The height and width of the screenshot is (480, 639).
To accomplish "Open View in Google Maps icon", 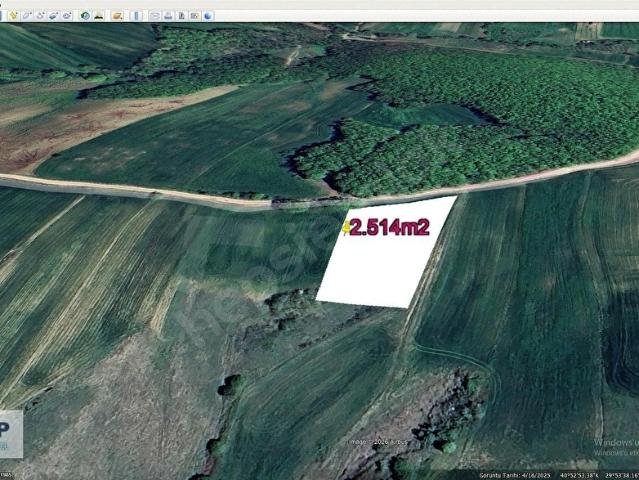I will (x=195, y=15).
